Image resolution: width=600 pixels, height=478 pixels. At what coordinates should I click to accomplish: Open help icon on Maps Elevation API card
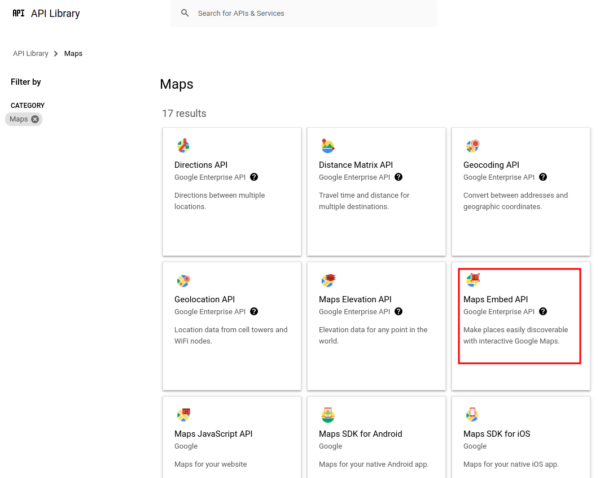click(398, 312)
